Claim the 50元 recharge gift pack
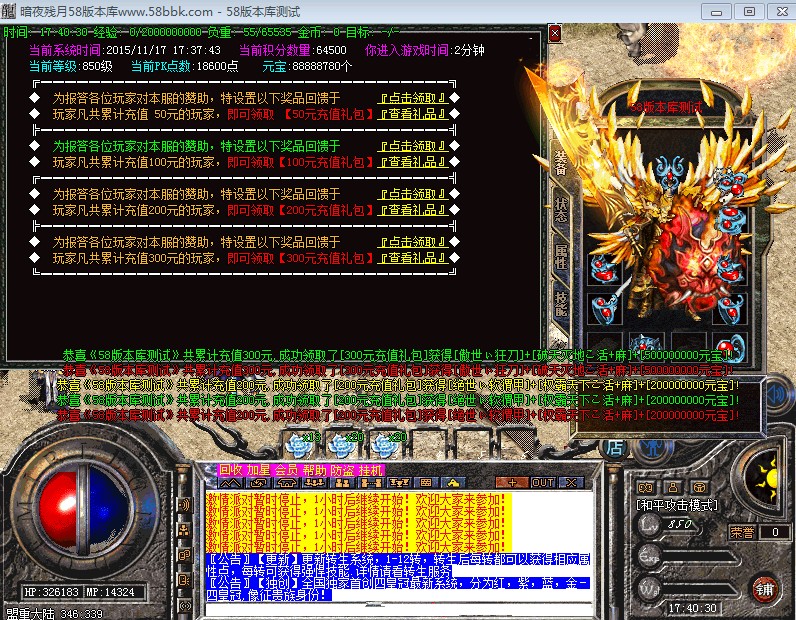 (x=413, y=98)
